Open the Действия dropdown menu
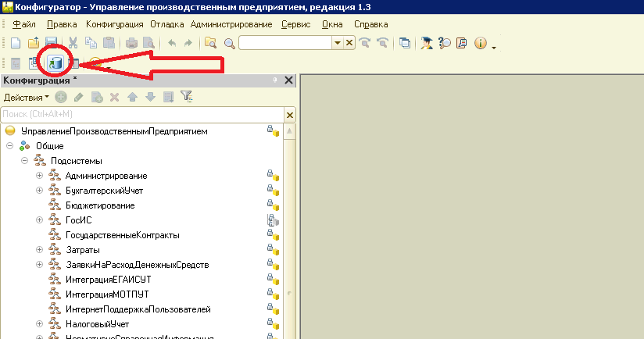Image resolution: width=644 pixels, height=339 pixels. click(x=27, y=98)
